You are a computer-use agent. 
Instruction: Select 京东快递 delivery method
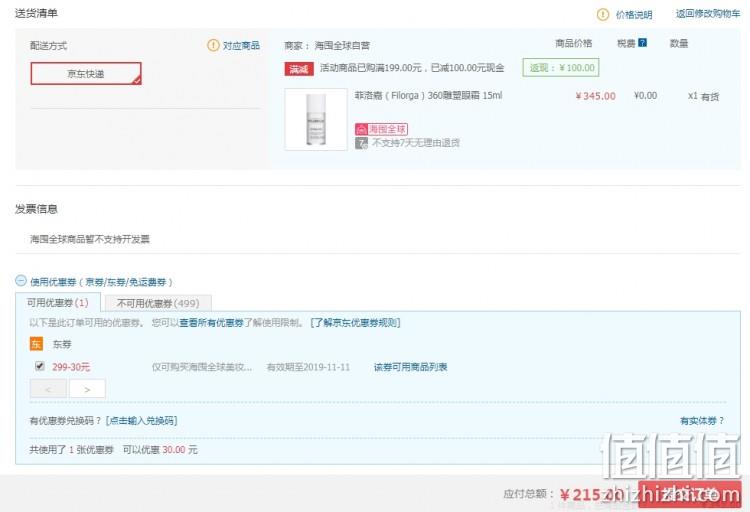click(x=86, y=74)
